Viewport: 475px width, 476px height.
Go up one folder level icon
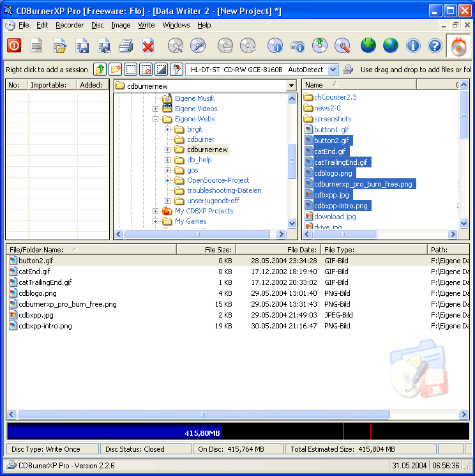pos(100,70)
